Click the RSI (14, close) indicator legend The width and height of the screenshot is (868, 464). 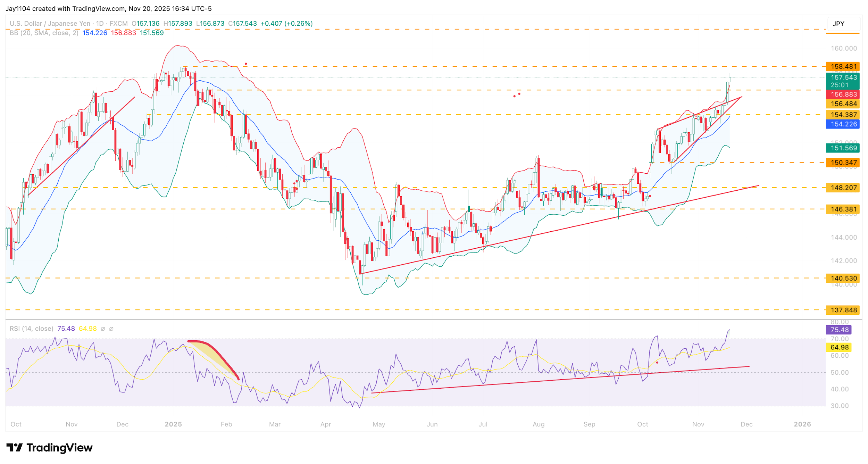[31, 329]
